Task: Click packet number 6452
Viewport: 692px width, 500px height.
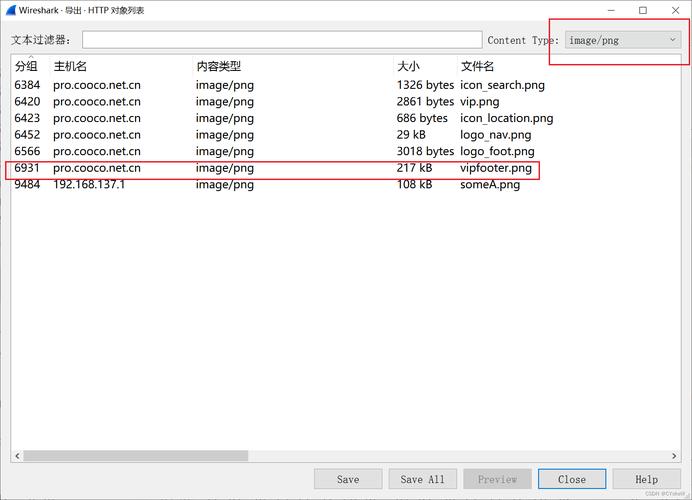Action: 27,135
